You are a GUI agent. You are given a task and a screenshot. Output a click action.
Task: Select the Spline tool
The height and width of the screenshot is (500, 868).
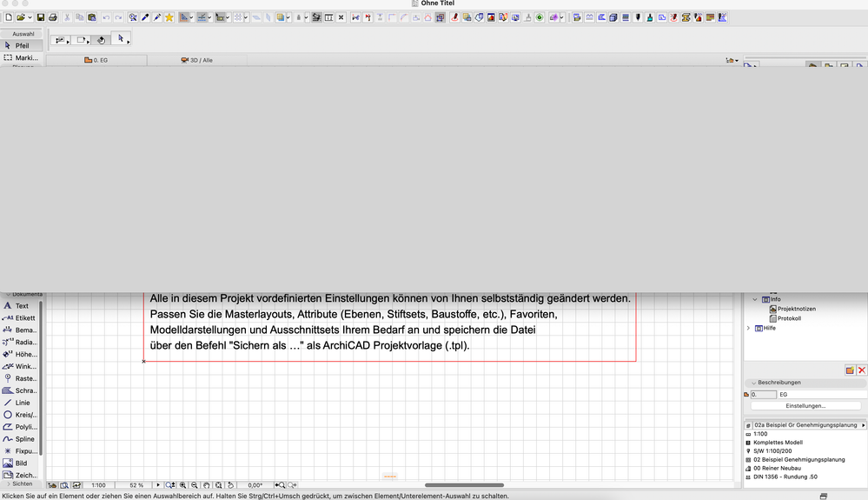pyautogui.click(x=21, y=439)
